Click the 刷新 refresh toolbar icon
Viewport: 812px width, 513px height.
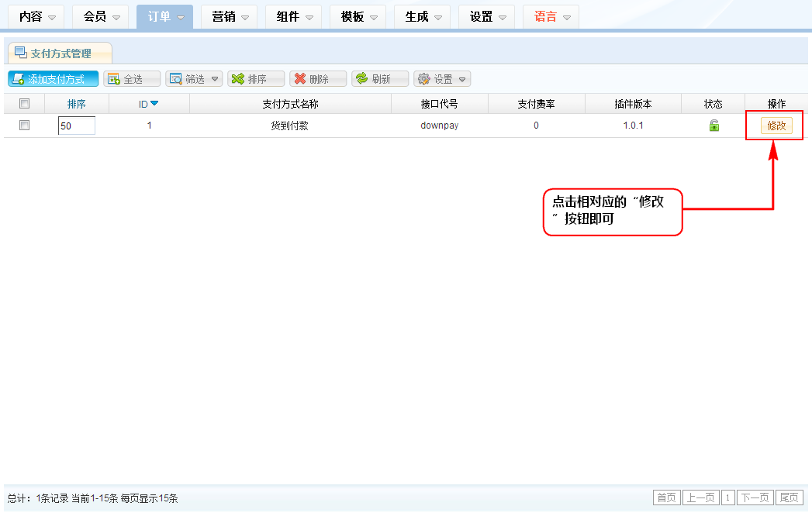[x=361, y=79]
